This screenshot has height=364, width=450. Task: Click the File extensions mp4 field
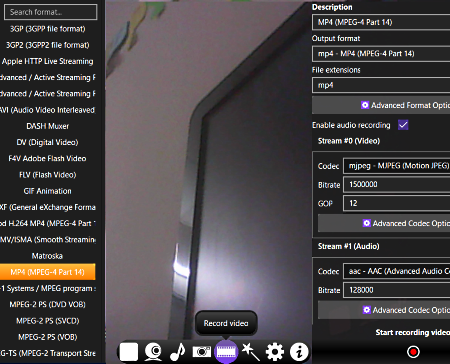pyautogui.click(x=381, y=85)
